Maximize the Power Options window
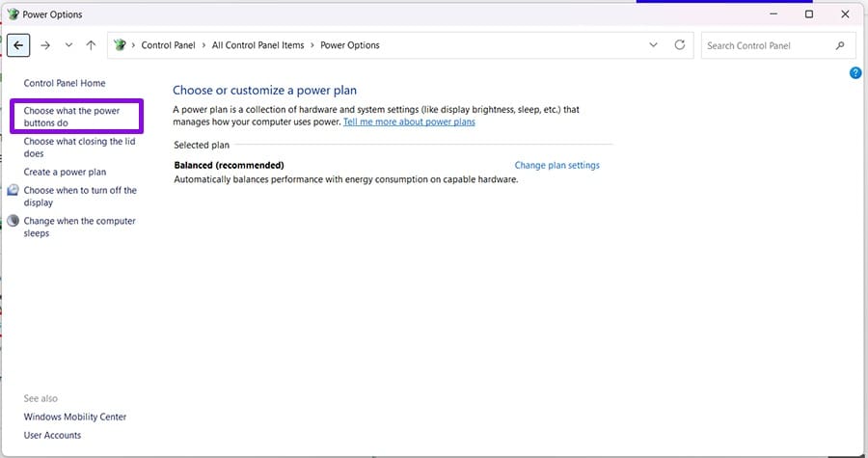This screenshot has width=868, height=458. (809, 13)
